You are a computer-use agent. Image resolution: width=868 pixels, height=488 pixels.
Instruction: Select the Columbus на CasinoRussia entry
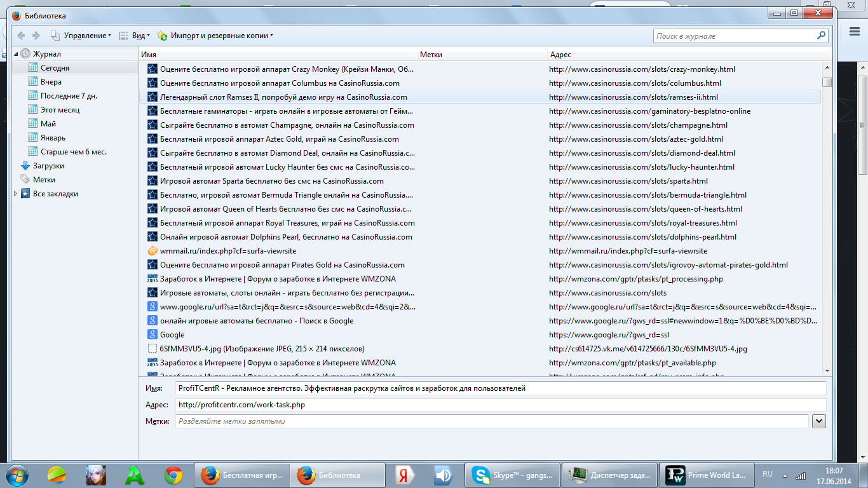point(480,83)
